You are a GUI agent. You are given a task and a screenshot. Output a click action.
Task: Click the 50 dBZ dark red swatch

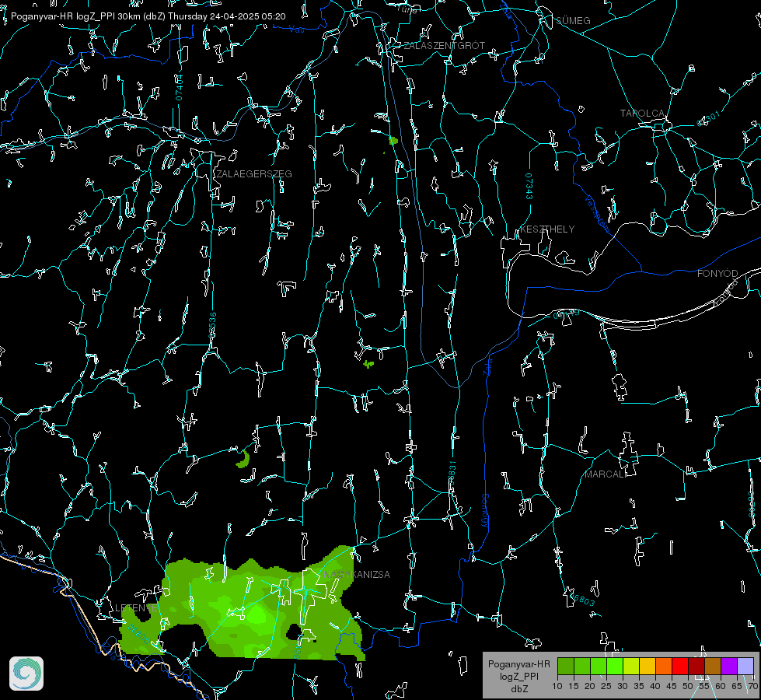tap(696, 666)
